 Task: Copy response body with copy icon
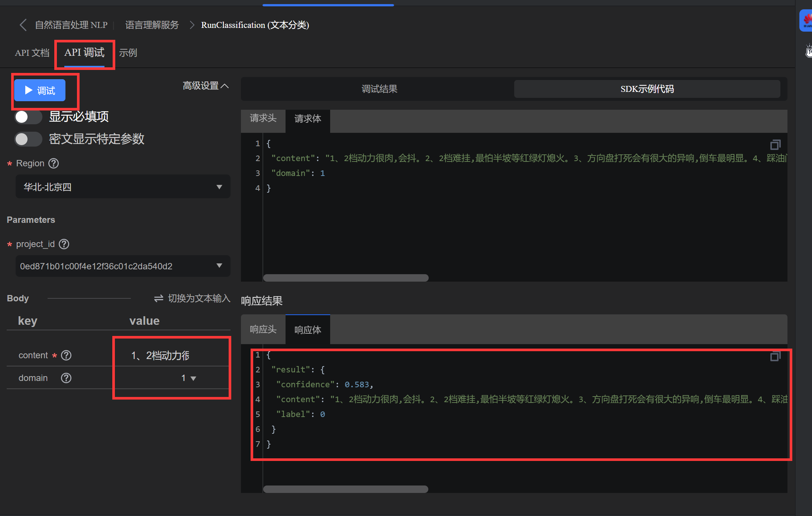click(x=775, y=356)
